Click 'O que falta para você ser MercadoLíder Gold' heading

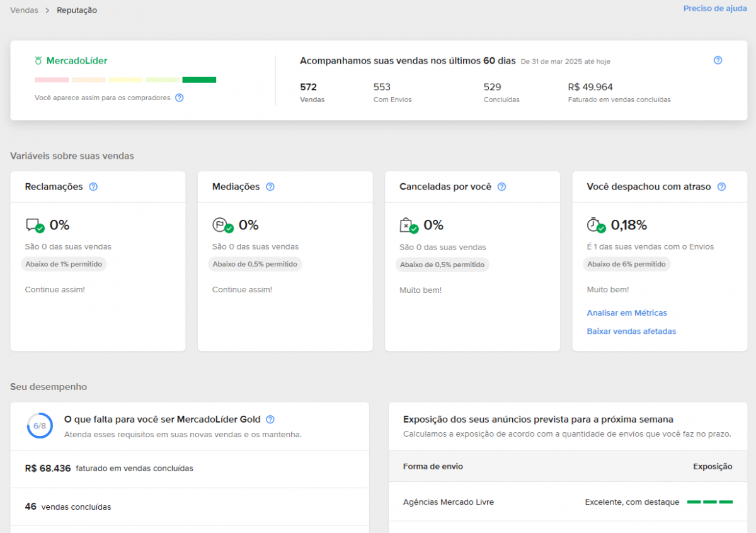(x=163, y=420)
